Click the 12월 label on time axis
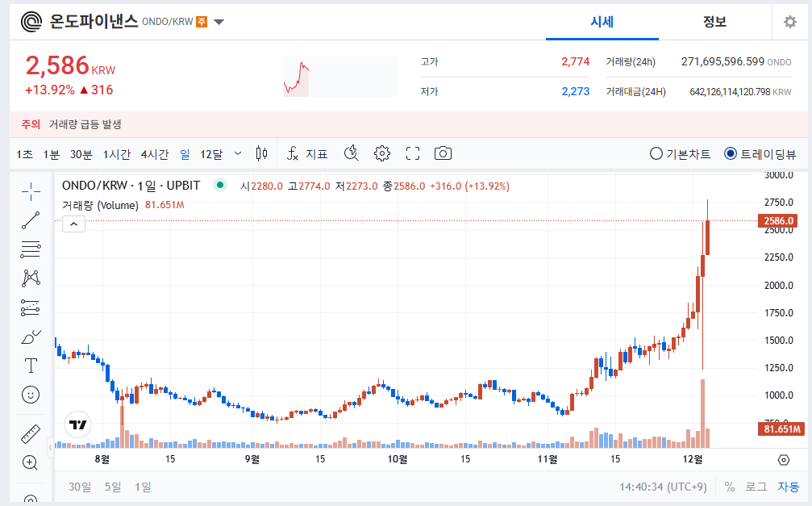812x506 pixels. [x=693, y=459]
